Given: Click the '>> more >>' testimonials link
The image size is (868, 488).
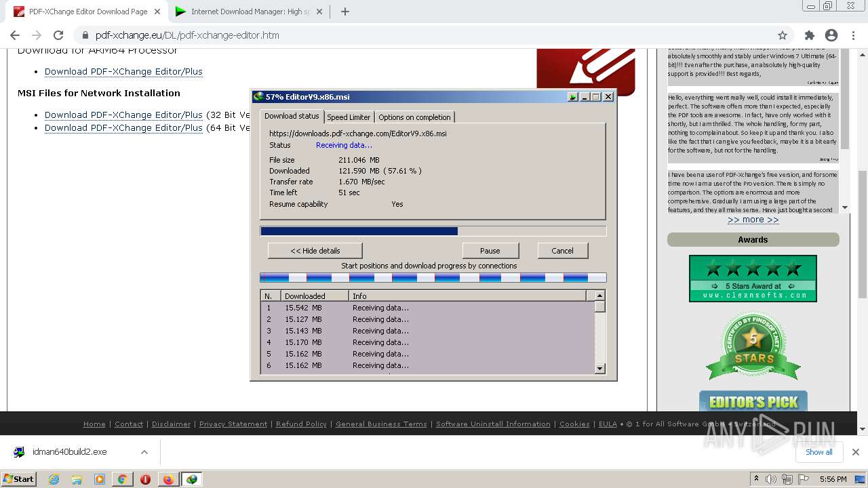Looking at the screenshot, I should point(753,220).
